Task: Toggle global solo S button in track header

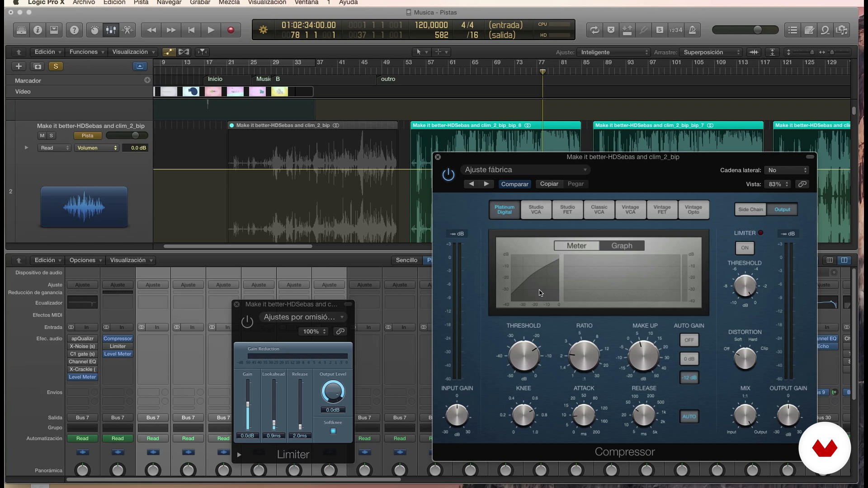Action: 56,66
